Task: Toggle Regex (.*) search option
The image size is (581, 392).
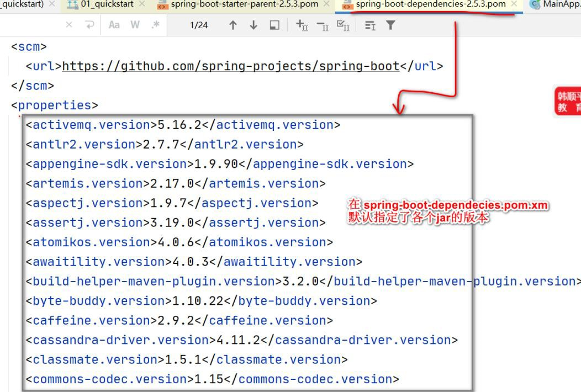Action: coord(155,25)
